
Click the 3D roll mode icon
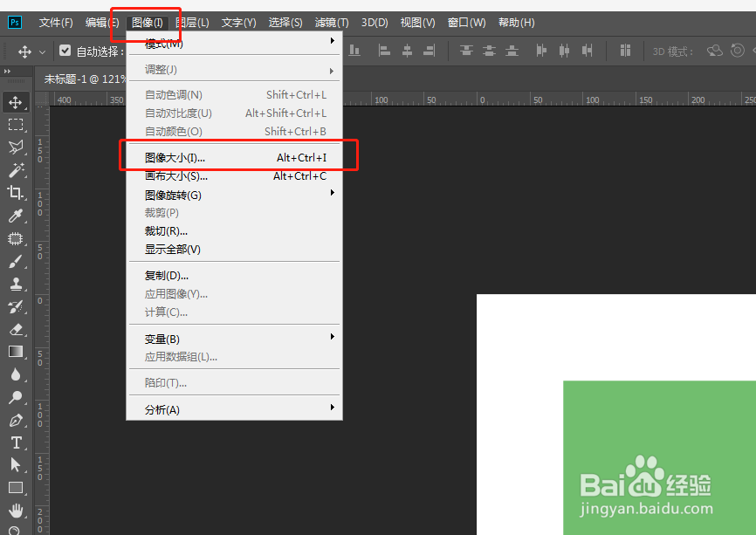(738, 50)
